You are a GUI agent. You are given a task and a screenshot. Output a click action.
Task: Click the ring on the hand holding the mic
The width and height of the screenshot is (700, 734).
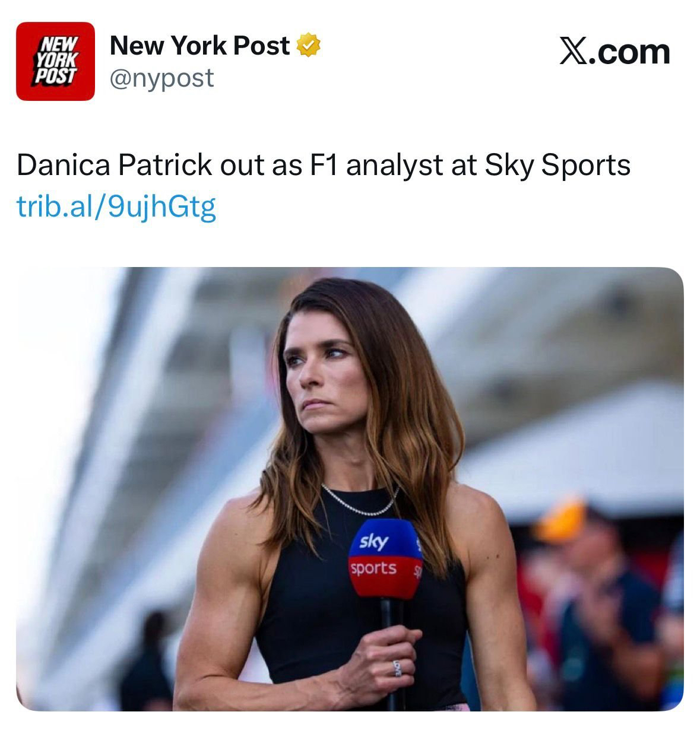pyautogui.click(x=397, y=667)
